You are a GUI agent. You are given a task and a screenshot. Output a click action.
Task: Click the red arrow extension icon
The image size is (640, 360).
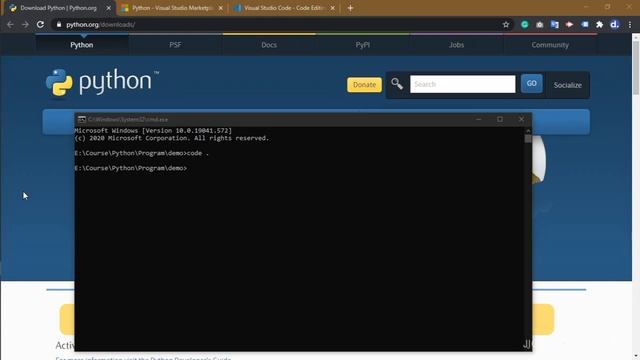(569, 24)
